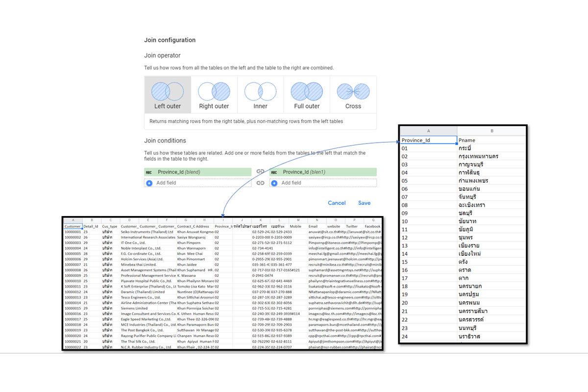588x392 pixels.
Task: Cancel the join configuration
Action: coord(337,203)
